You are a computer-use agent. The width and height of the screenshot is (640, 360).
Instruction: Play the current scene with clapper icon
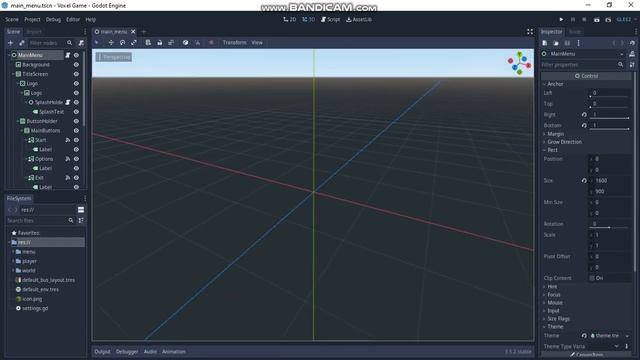597,19
